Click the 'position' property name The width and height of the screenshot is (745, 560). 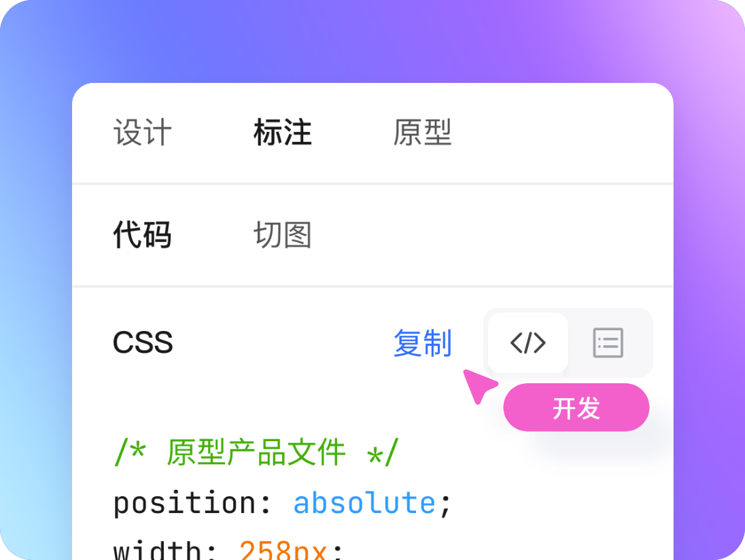click(x=184, y=504)
